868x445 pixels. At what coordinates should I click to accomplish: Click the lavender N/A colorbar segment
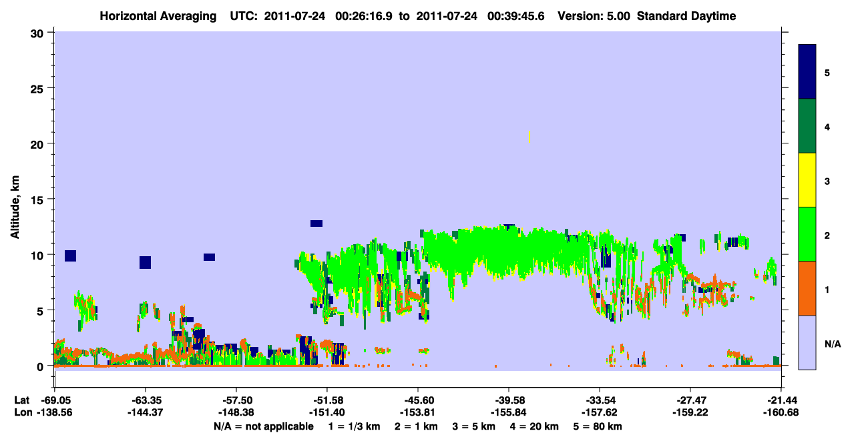[x=807, y=342]
